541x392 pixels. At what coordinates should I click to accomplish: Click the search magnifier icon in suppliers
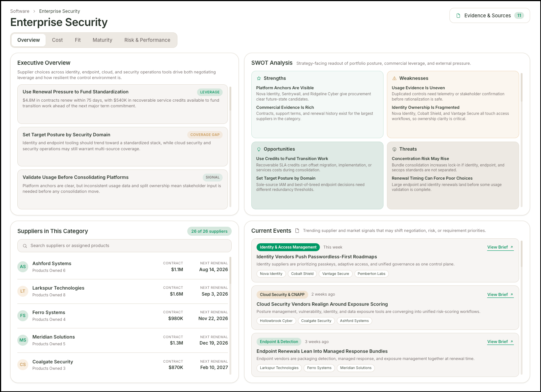point(25,246)
